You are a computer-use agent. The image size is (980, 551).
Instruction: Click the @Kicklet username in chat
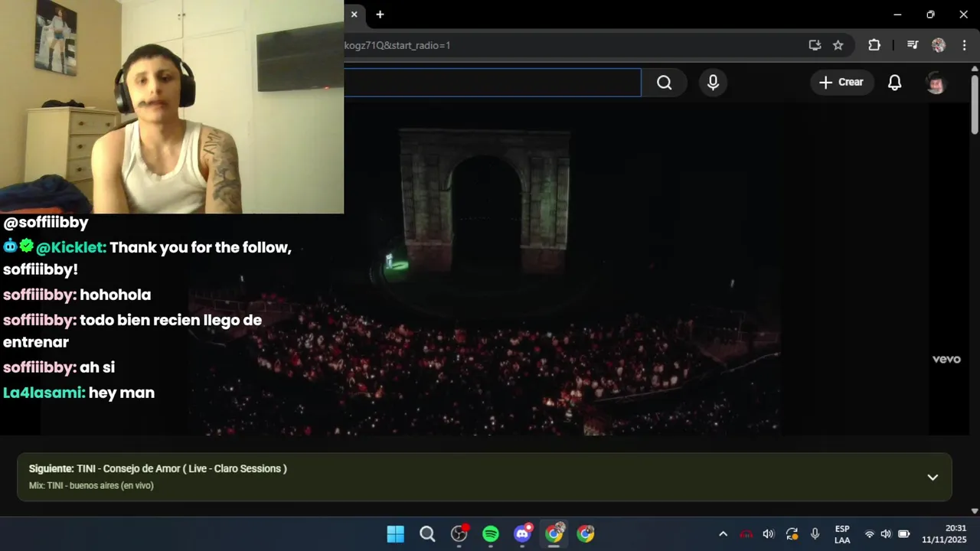70,248
